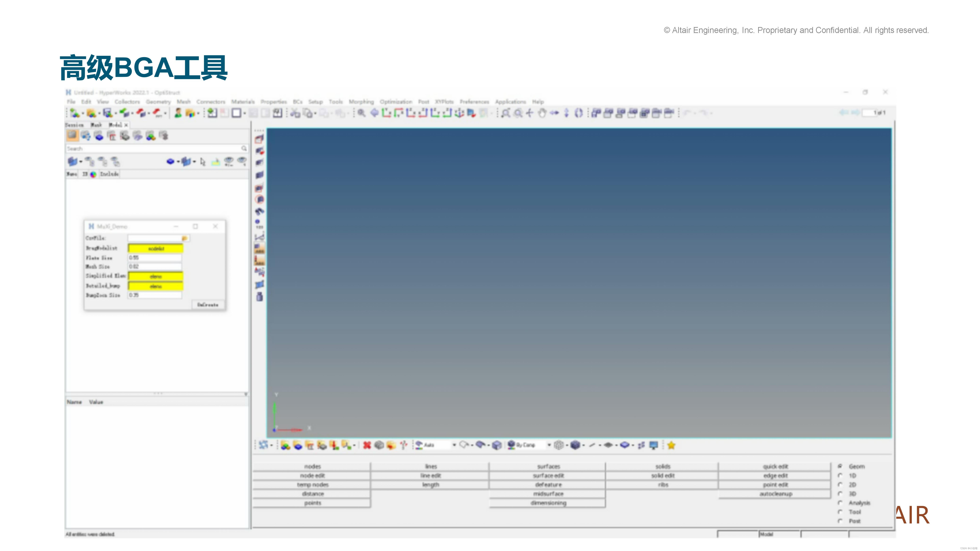Expand dropdown arrow beside color palette folder icon
The image size is (980, 551).
(x=198, y=113)
